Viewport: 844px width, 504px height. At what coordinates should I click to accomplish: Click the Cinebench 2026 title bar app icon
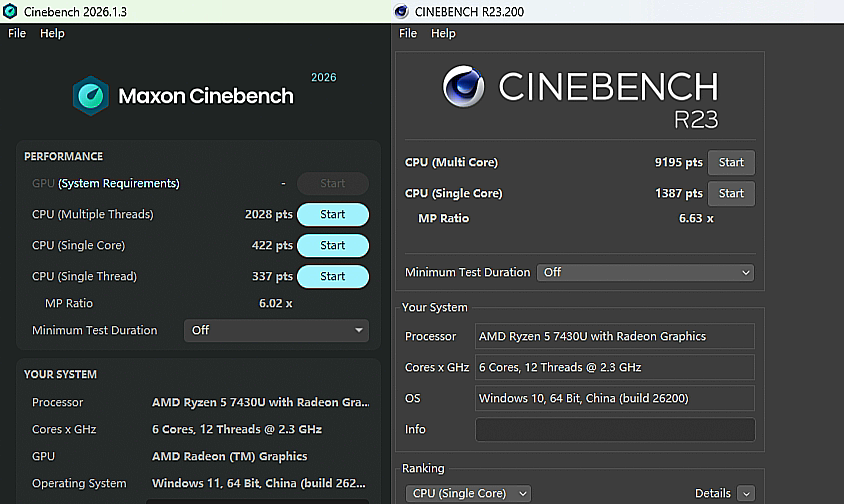pos(10,11)
